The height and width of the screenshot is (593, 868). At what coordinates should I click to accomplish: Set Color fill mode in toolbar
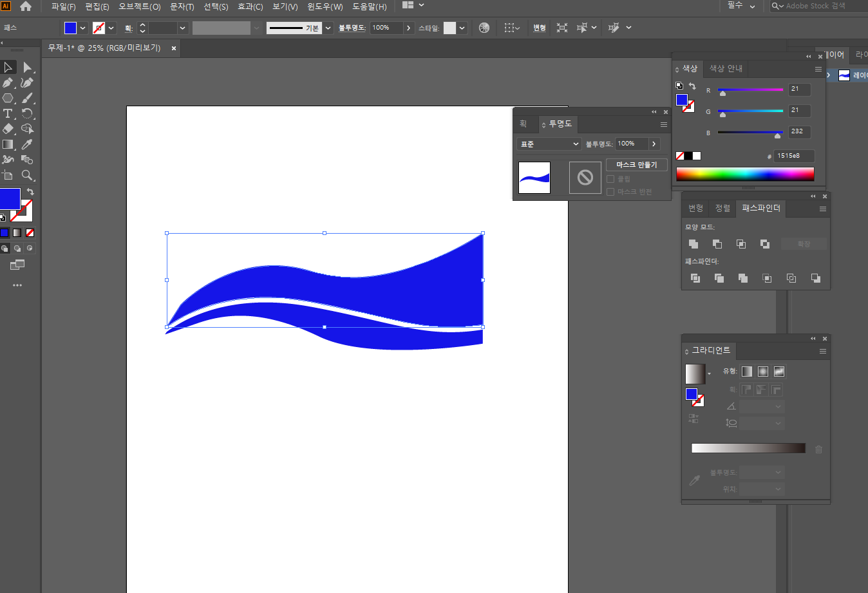pos(5,232)
